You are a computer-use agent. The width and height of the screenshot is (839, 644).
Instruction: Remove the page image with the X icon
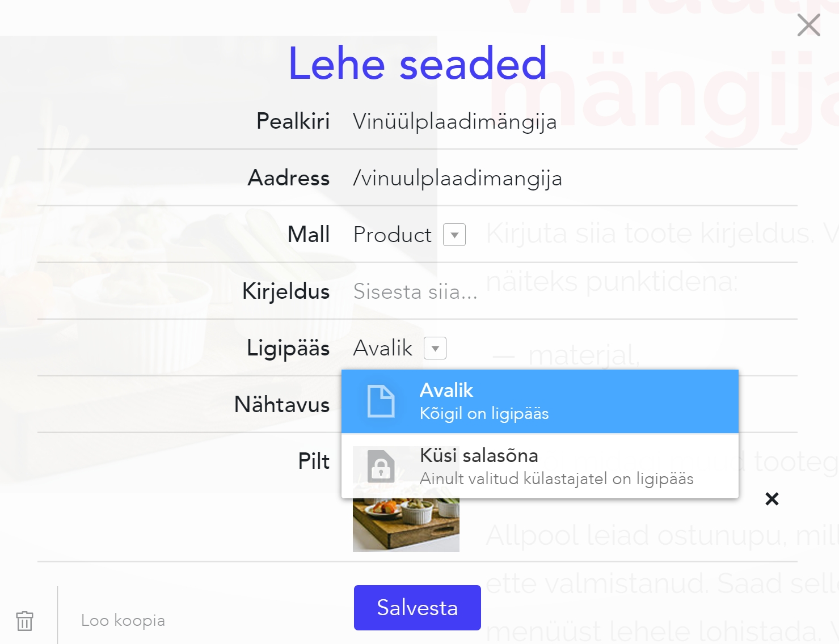click(771, 499)
